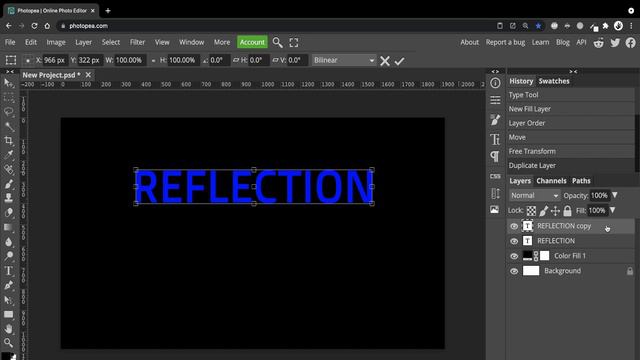Select the Move tool
This screenshot has height=360, width=640.
pyautogui.click(x=9, y=84)
